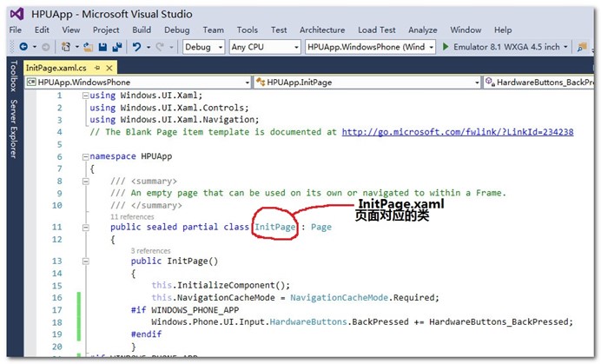
Task: Start debugging with the green play icon
Action: click(x=446, y=47)
